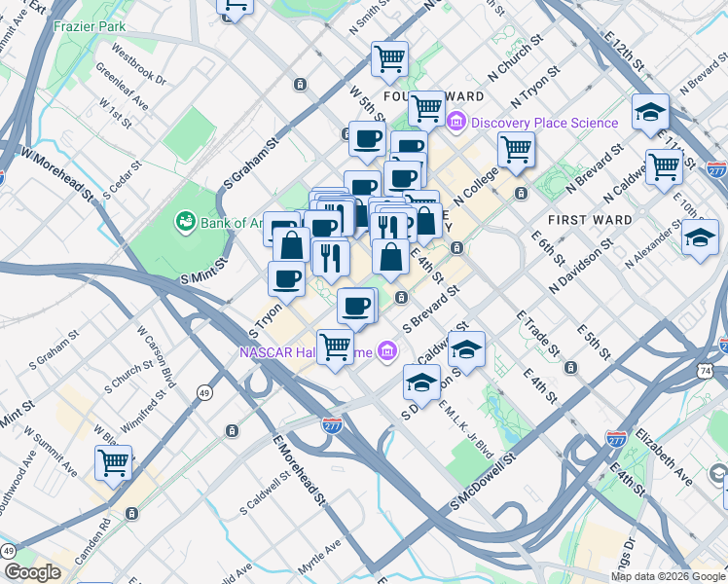This screenshot has width=728, height=584.
Task: Click E 6th St street label
Action: [548, 249]
